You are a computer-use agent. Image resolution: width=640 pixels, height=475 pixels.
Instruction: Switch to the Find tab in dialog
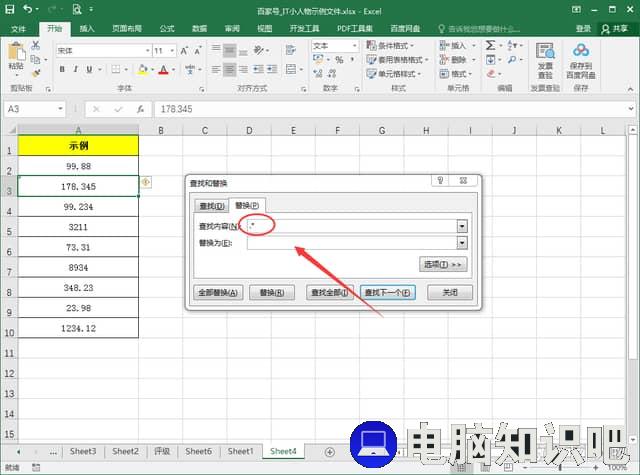(212, 206)
